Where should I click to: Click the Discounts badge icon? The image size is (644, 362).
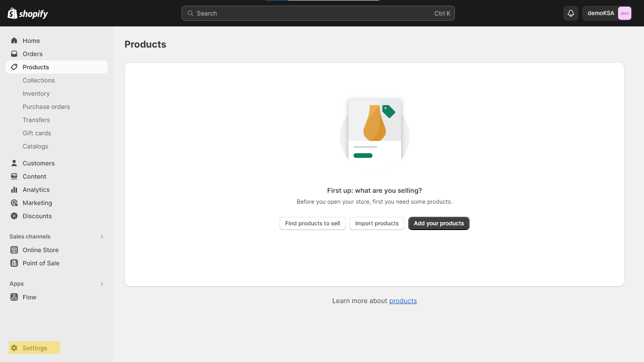(14, 216)
